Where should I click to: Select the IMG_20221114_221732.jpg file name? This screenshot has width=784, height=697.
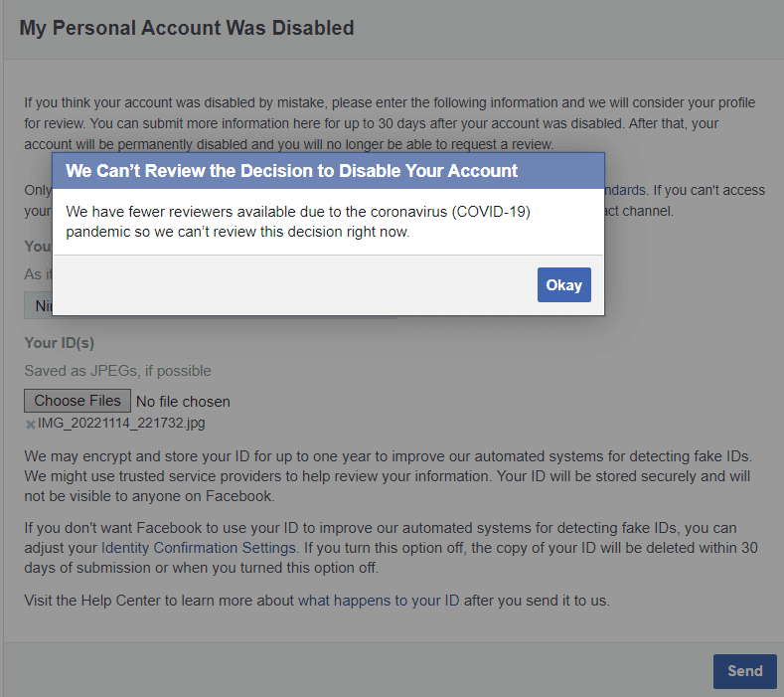pyautogui.click(x=121, y=424)
